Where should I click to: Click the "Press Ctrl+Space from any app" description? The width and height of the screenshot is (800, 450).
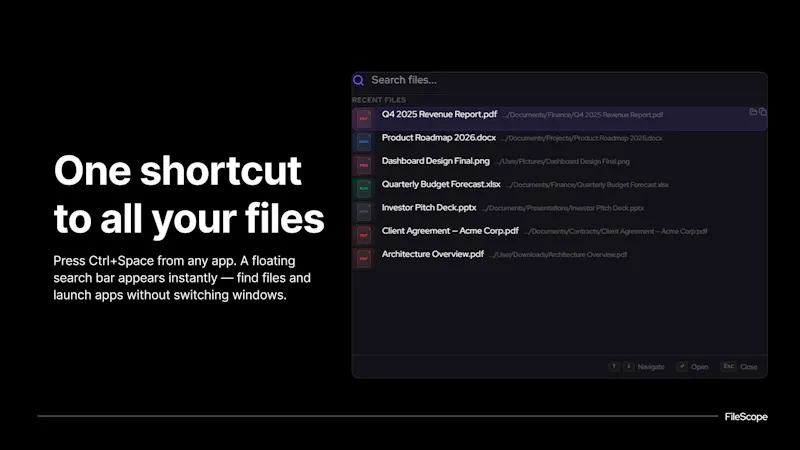point(182,278)
